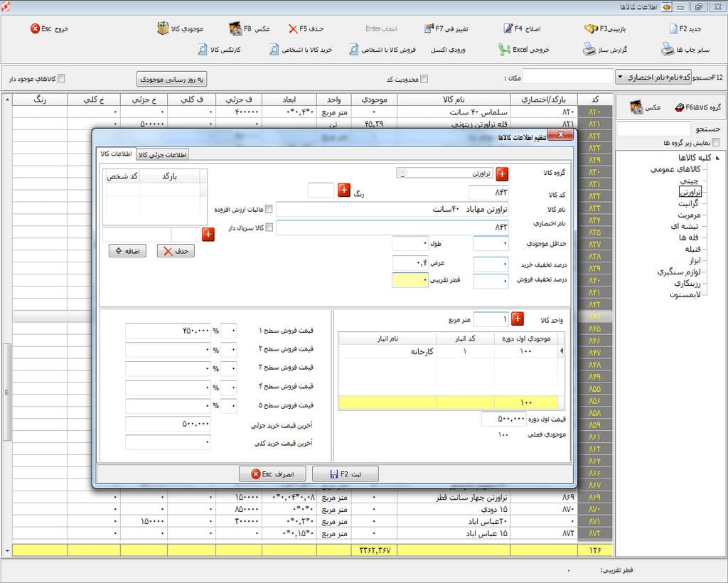Collapse the All items (کلیه کالاها) tree node
728x583 pixels.
718,158
